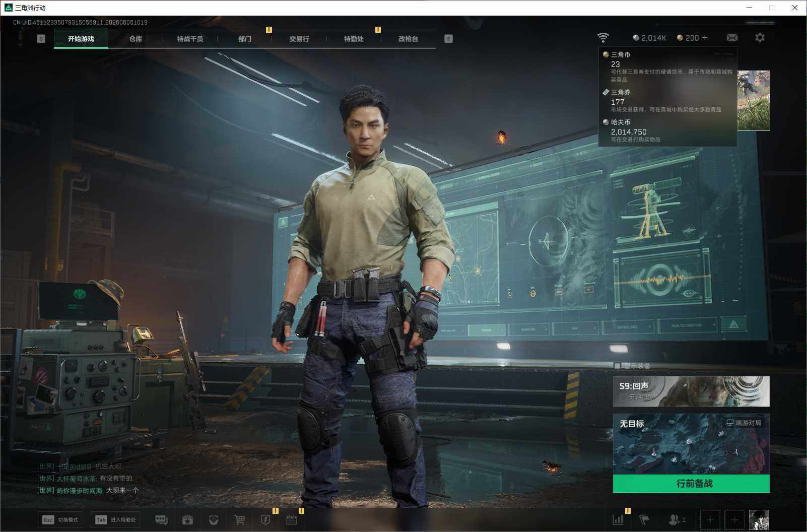This screenshot has height=532, width=807.
Task: Open the heart badge icon
Action: 214,520
